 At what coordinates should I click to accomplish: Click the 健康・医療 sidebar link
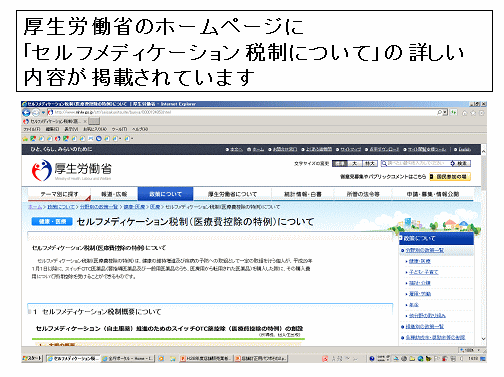pyautogui.click(x=420, y=261)
